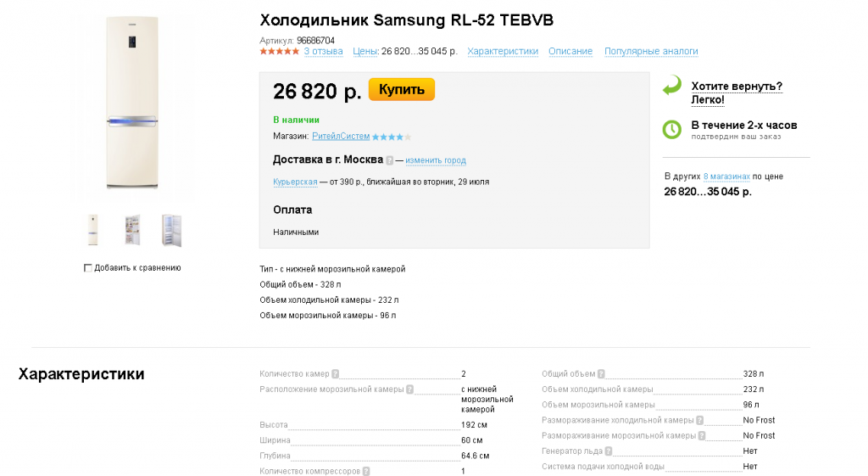The height and width of the screenshot is (476, 868).
Task: Open the 'Курьерская' delivery option link
Action: pyautogui.click(x=295, y=182)
